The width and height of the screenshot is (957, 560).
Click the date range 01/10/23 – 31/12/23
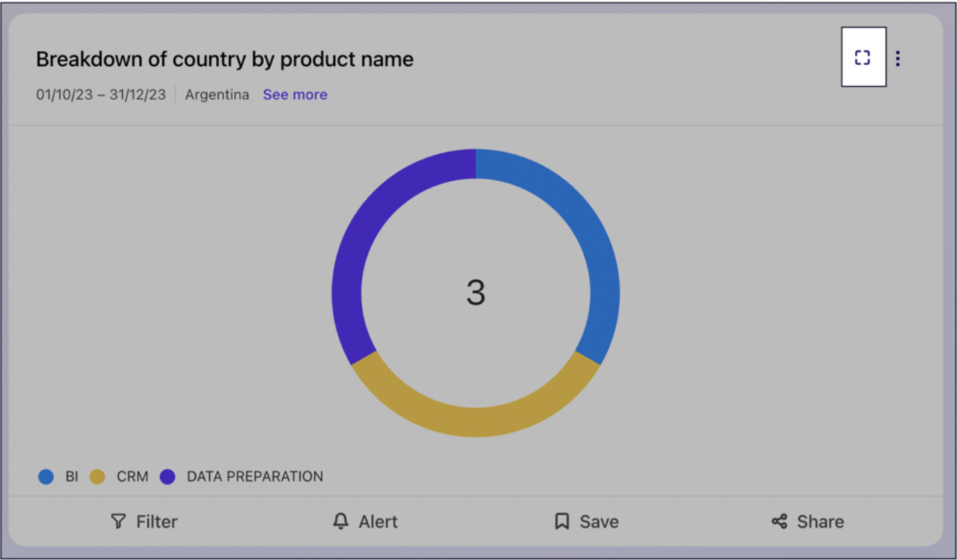101,95
